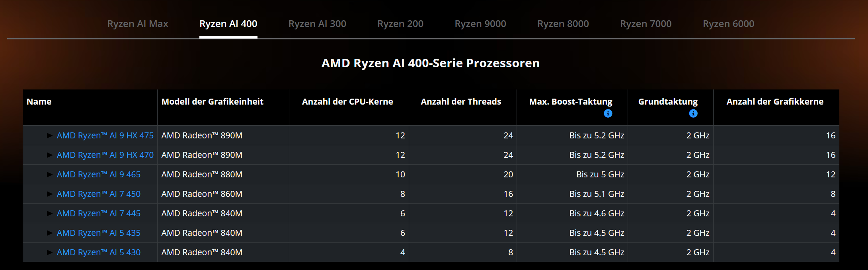This screenshot has width=868, height=270.
Task: Expand the AMD Ryzen AI 9 465 row
Action: click(50, 175)
